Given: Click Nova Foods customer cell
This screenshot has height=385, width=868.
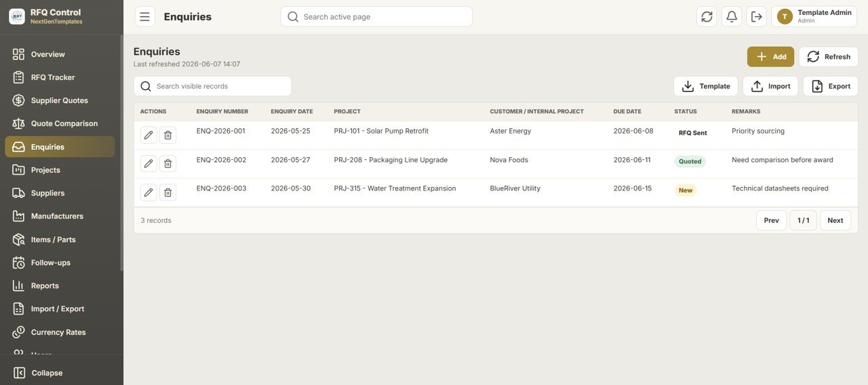Looking at the screenshot, I should point(509,160).
